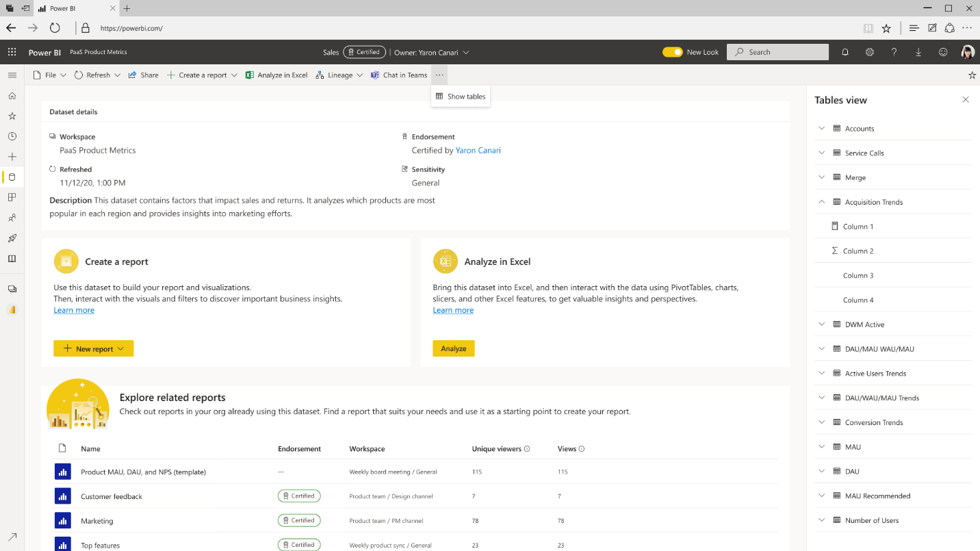The width and height of the screenshot is (980, 551).
Task: Click the download arrow icon in header
Action: 918,52
